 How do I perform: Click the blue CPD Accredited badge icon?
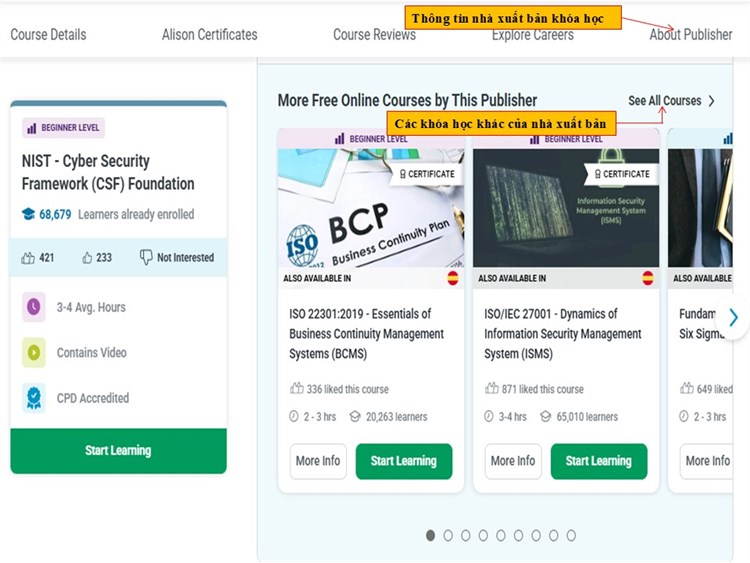tap(33, 398)
